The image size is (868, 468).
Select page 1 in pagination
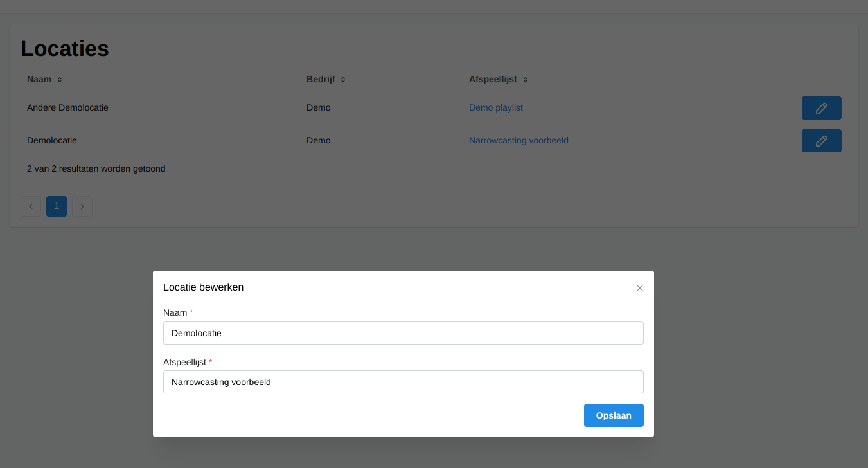pos(57,206)
